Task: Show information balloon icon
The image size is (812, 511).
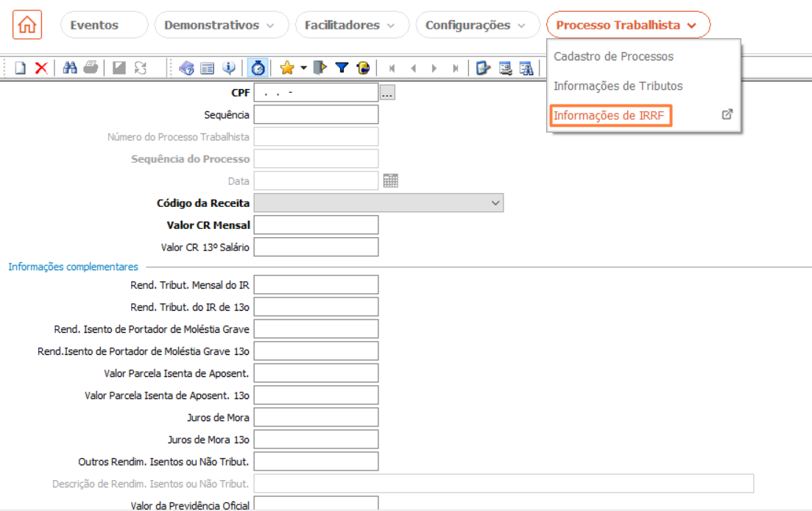Action: point(228,68)
